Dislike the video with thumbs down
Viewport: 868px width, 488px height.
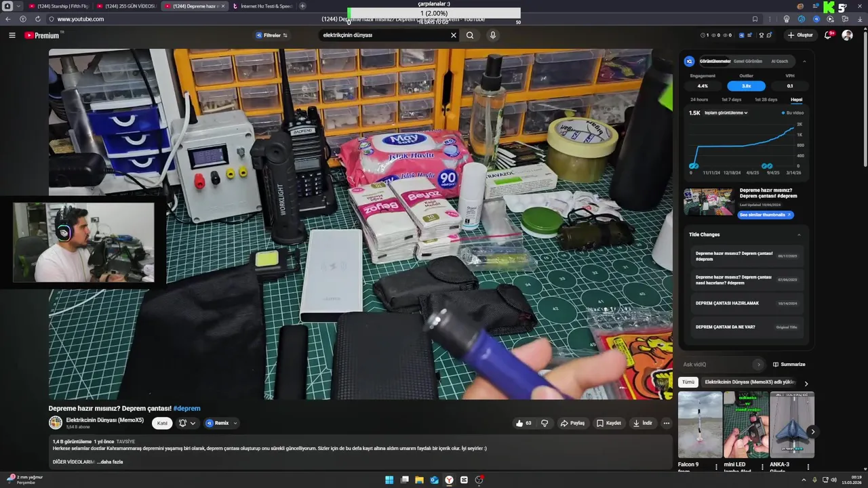click(x=545, y=423)
